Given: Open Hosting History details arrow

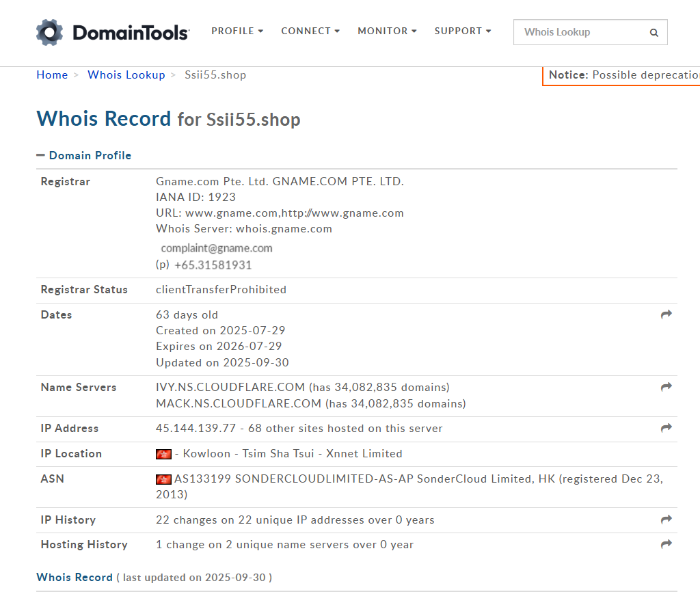Looking at the screenshot, I should [x=667, y=544].
